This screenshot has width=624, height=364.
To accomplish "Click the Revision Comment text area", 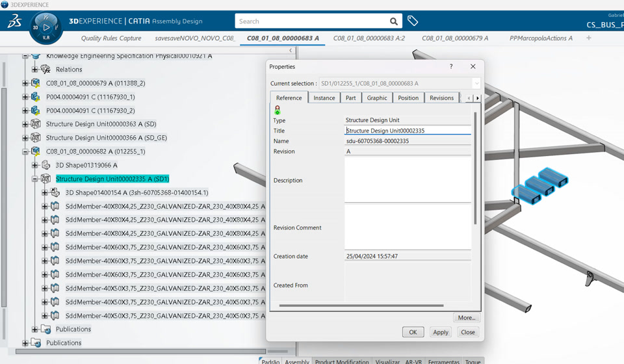I will pos(408,227).
